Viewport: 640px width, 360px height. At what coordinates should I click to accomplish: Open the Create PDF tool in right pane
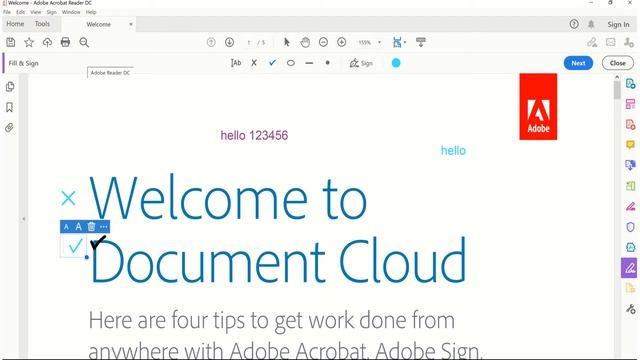630,124
